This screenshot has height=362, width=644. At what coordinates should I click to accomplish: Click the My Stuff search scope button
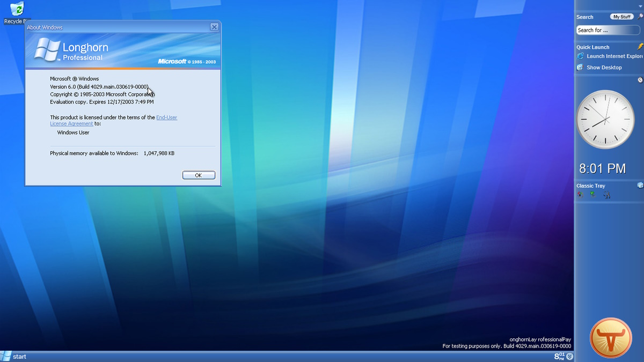point(622,17)
